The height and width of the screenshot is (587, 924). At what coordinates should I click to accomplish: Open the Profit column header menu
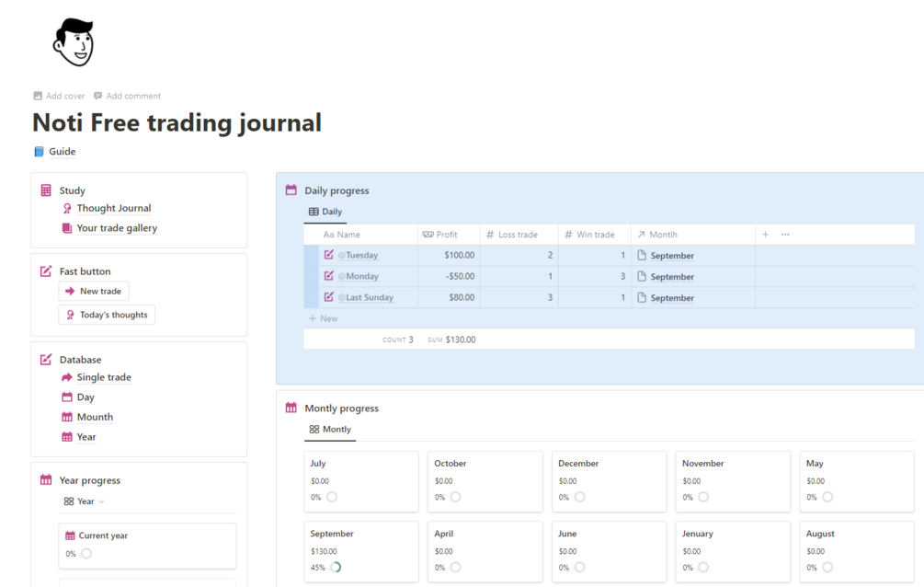tap(449, 235)
